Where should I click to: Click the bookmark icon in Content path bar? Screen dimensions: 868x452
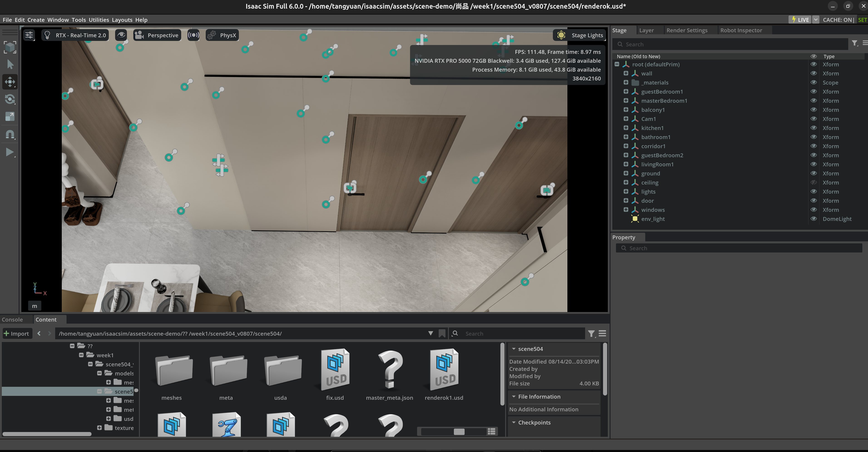pos(442,333)
